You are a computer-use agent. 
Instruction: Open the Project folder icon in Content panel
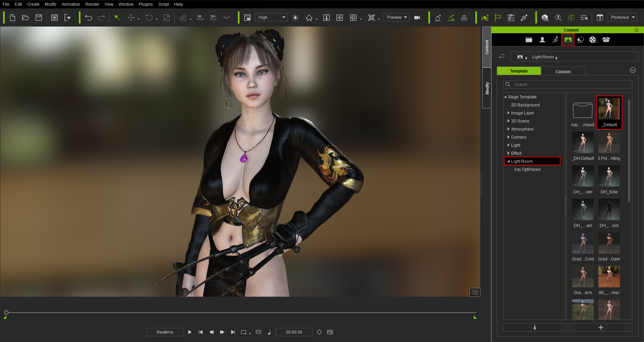click(529, 40)
